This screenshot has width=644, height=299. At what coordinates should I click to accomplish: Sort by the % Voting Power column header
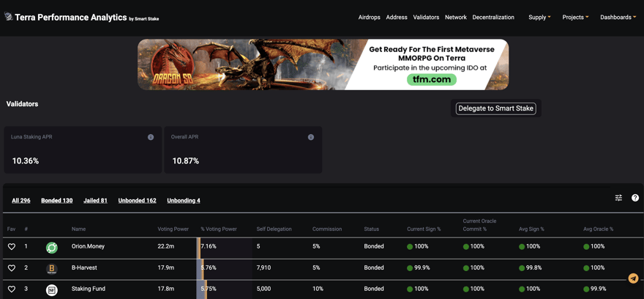(x=219, y=229)
